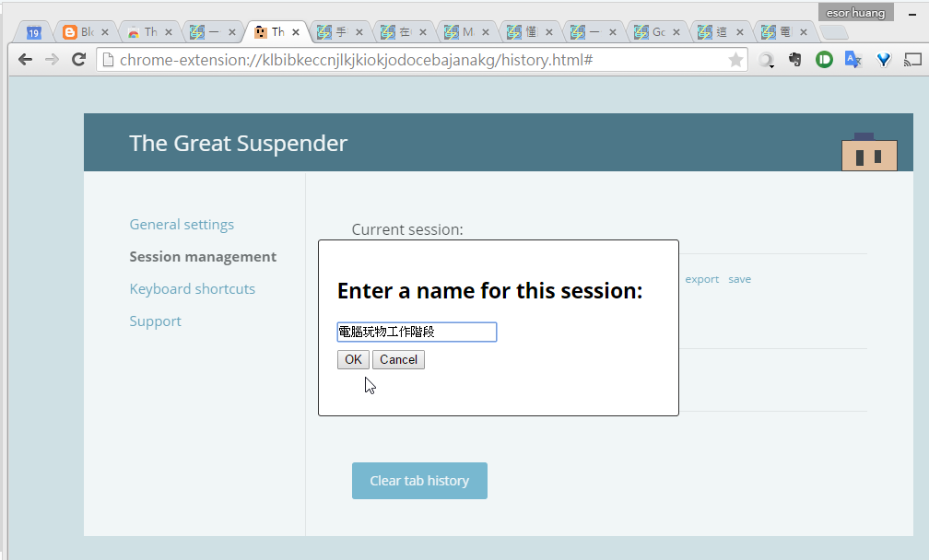Viewport: 929px width, 560px height.
Task: Close the tab titled 電
Action: click(x=804, y=32)
